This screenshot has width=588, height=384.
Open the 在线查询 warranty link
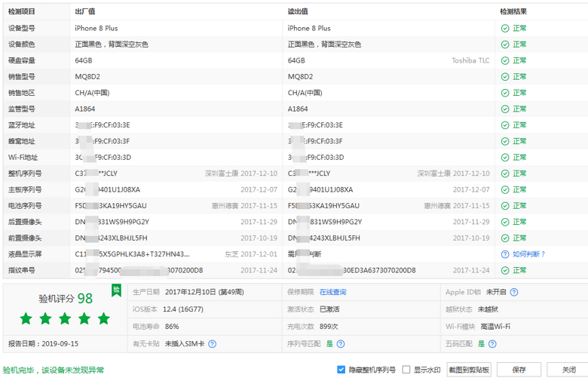332,292
